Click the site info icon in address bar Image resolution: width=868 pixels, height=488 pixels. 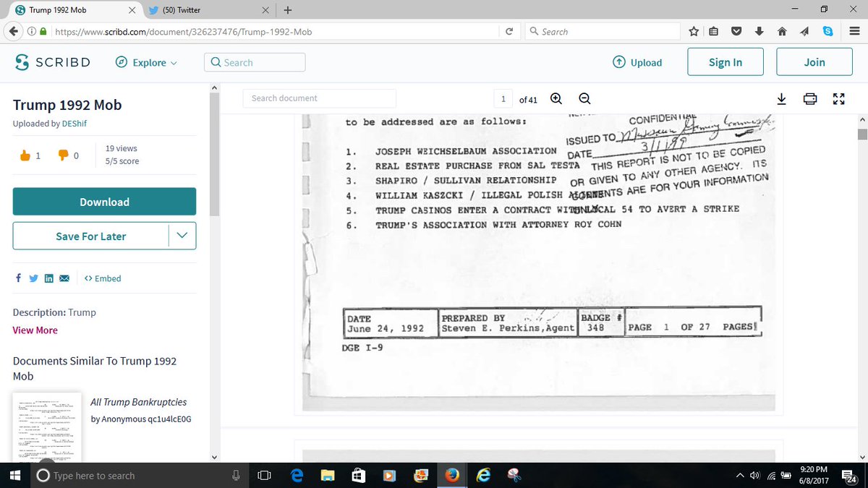click(32, 32)
